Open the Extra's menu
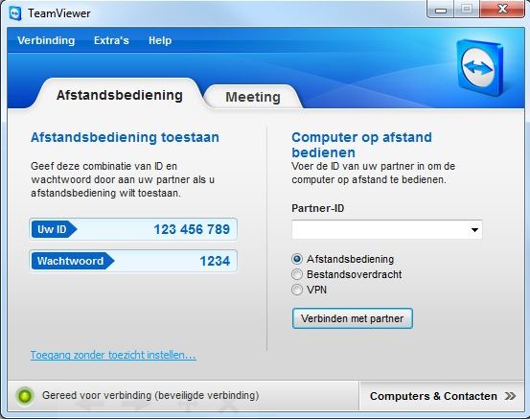 click(x=111, y=40)
